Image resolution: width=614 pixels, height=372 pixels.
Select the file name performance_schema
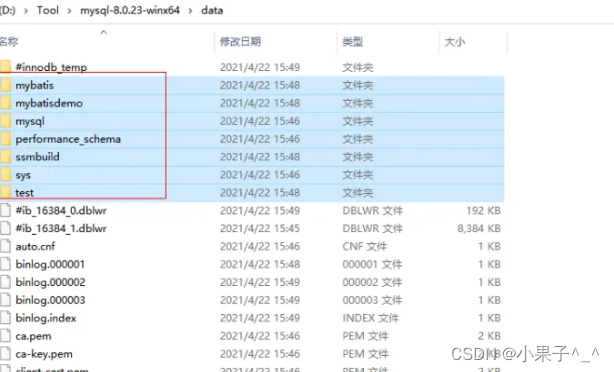68,139
